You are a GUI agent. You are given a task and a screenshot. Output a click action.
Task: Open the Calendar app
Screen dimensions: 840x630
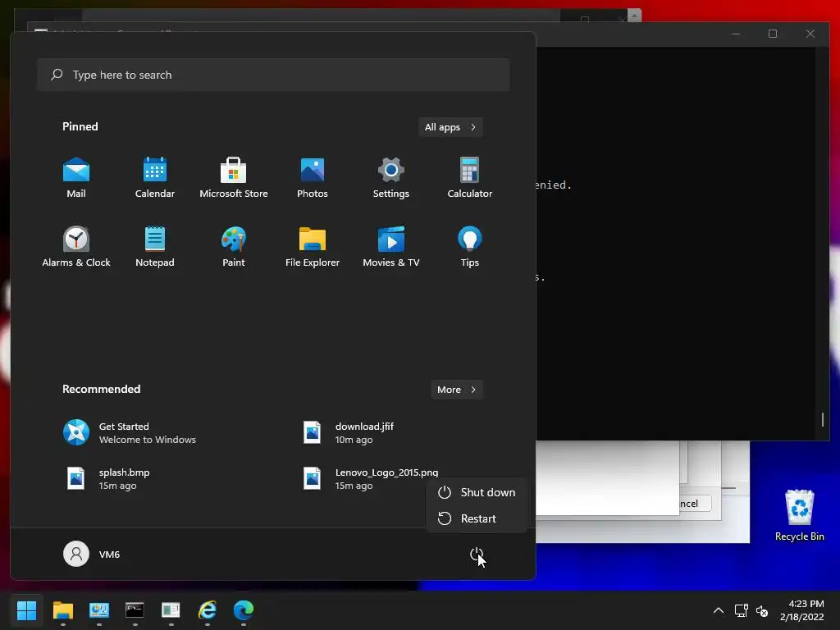click(155, 177)
